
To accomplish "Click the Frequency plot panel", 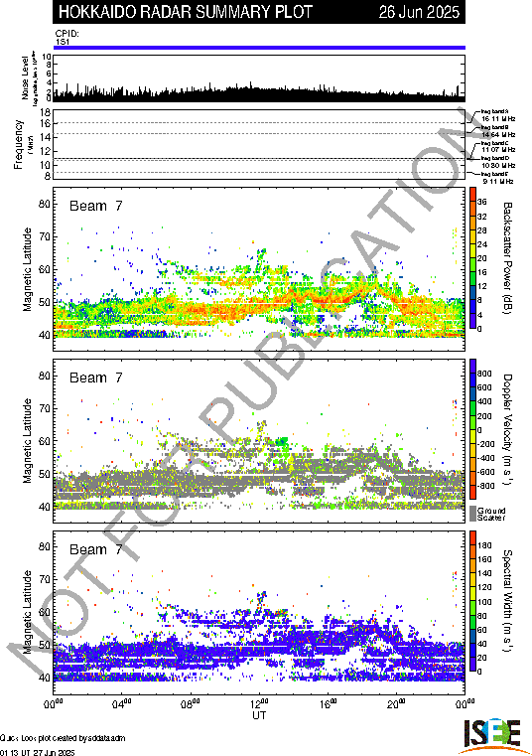I will pyautogui.click(x=259, y=144).
